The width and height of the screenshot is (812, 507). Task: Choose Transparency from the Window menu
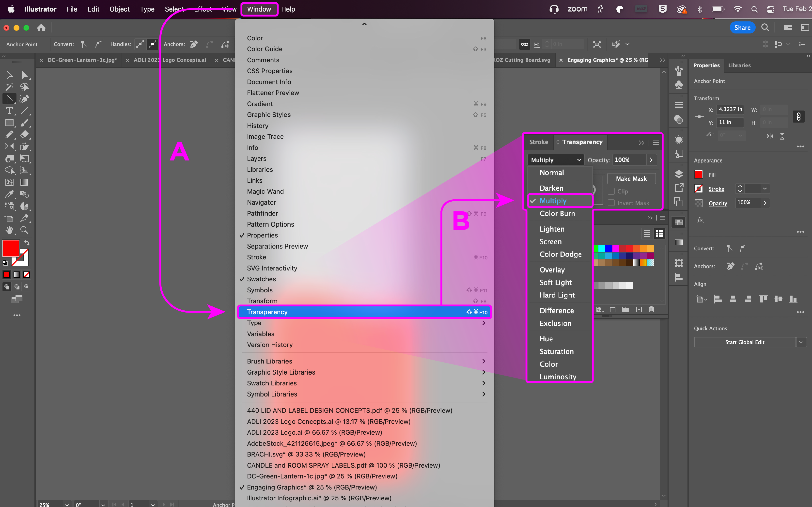(267, 312)
